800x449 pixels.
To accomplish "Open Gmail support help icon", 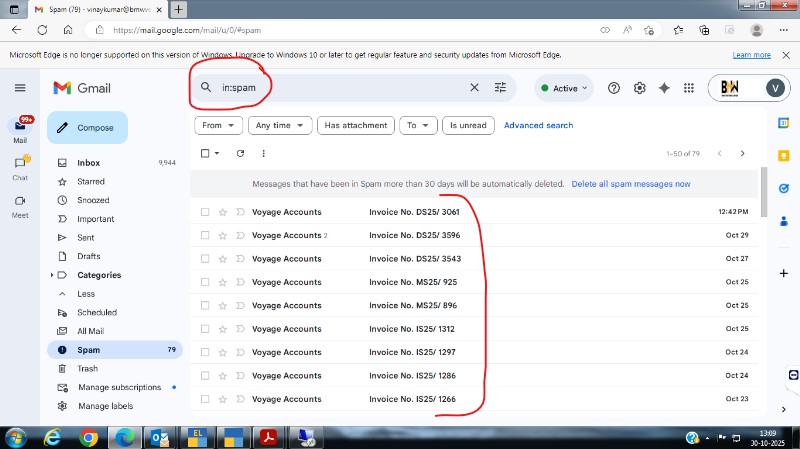I will 614,88.
